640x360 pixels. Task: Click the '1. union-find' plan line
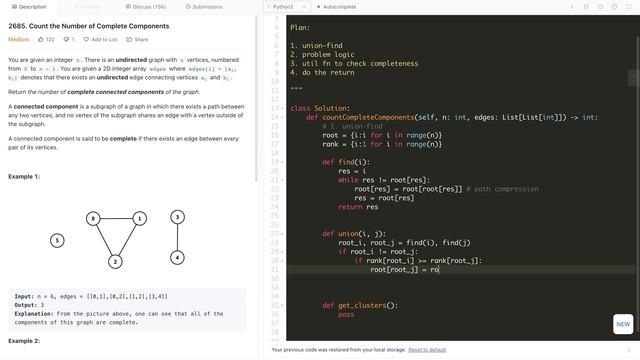(316, 46)
